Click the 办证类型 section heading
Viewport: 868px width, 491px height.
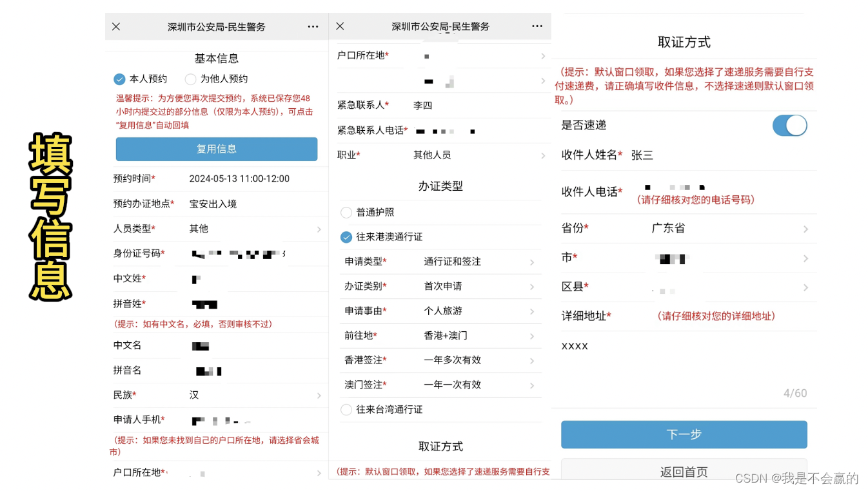click(440, 186)
